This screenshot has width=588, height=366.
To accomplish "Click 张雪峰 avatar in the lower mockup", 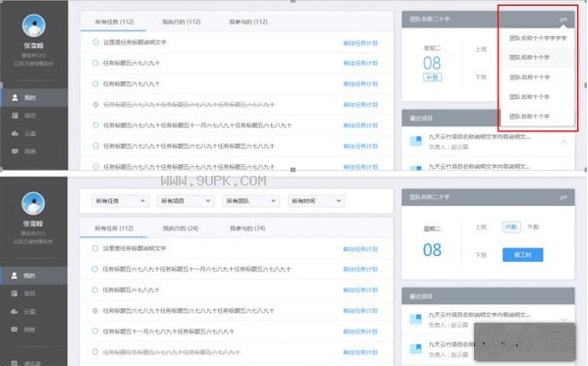I will coord(33,203).
